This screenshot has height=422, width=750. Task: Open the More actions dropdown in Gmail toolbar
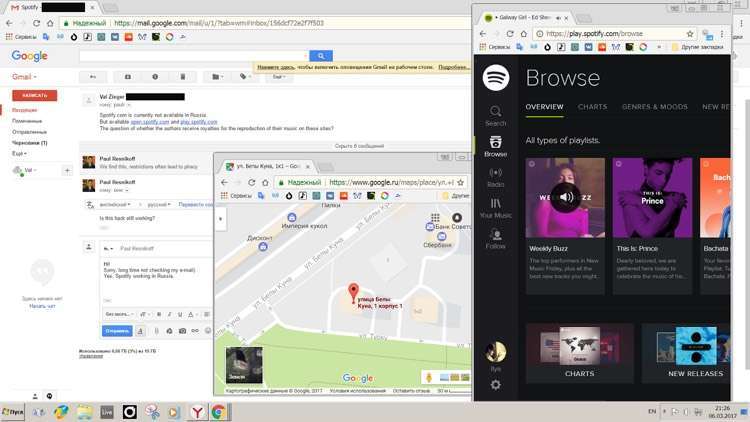[x=279, y=77]
